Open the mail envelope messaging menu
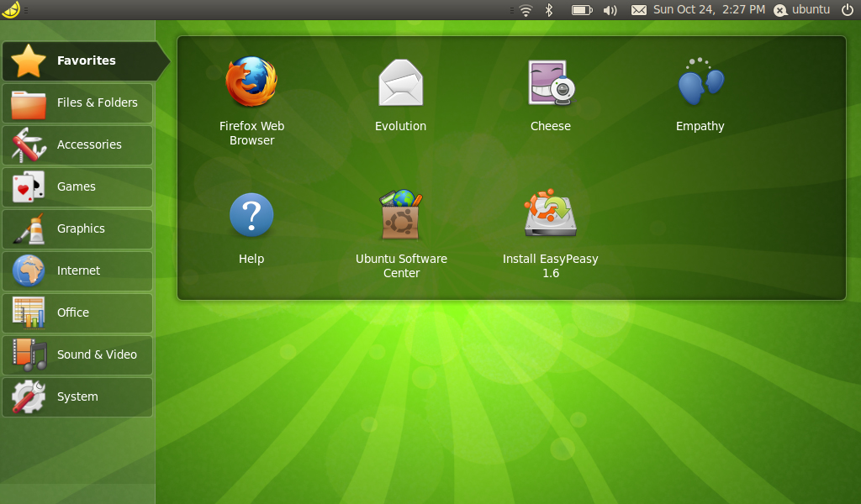This screenshot has height=504, width=861. point(639,10)
